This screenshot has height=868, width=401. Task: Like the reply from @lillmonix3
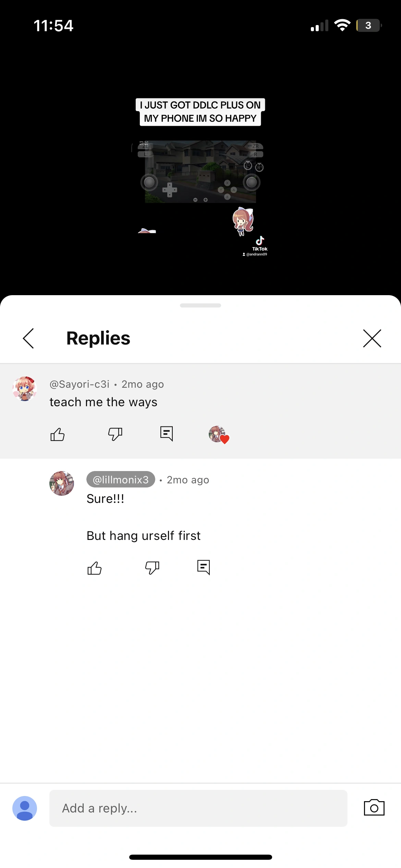95,568
